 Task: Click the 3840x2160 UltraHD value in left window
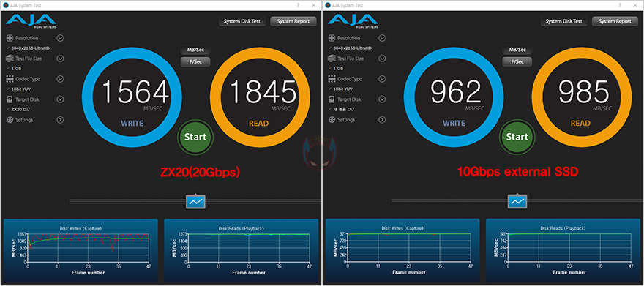coord(30,48)
